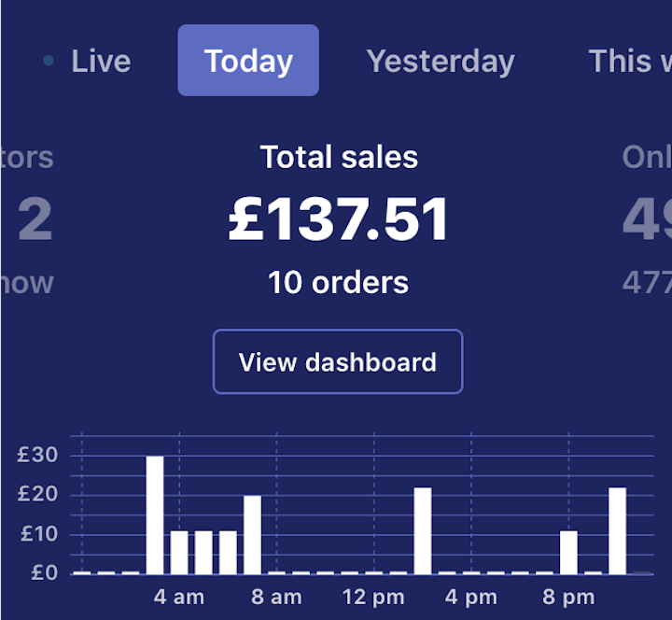Click the View dashboard button
Viewport: 672px width, 620px height.
click(x=337, y=362)
